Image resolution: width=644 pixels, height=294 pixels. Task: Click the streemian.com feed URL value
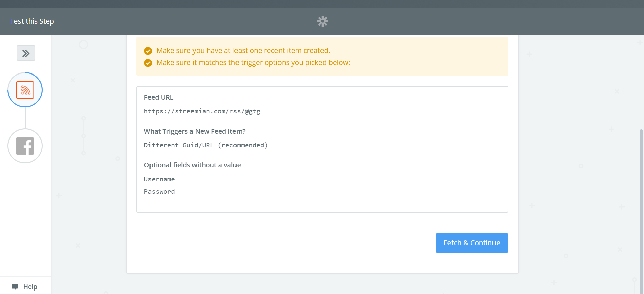pyautogui.click(x=202, y=111)
